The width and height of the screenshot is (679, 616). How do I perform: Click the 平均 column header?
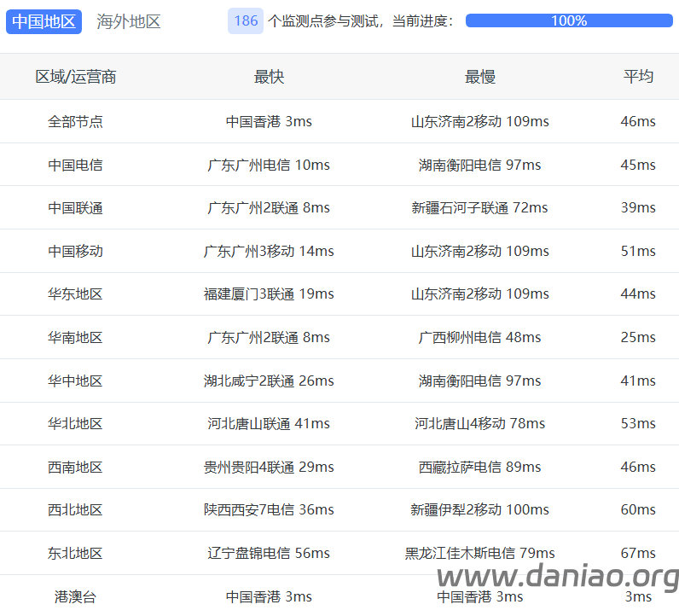(638, 77)
